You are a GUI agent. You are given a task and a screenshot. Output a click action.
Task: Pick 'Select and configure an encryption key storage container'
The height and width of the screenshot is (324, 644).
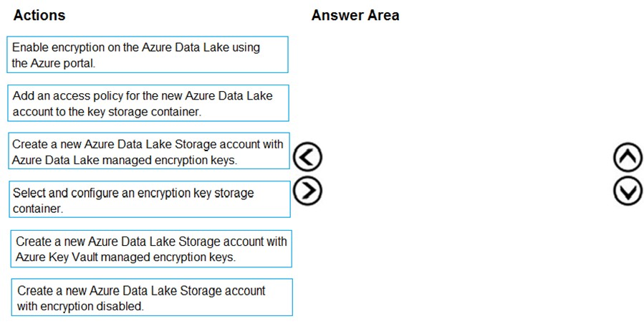point(148,200)
